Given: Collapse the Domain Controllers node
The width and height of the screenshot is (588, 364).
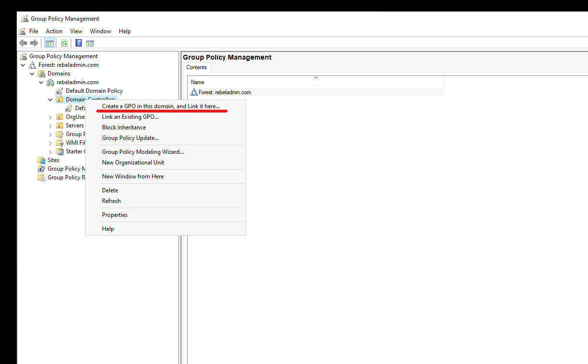Looking at the screenshot, I should 51,100.
